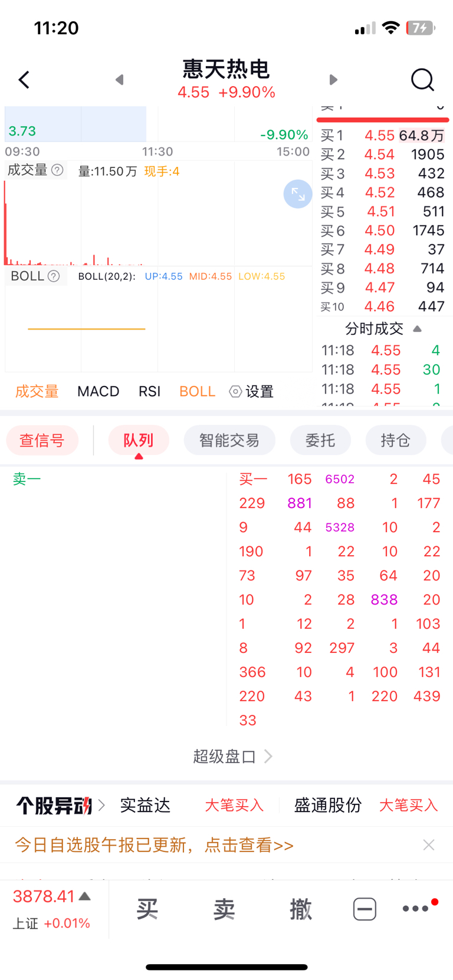The width and height of the screenshot is (453, 980).
Task: Tap 量:11.50万 volume readout
Action: pos(107,171)
